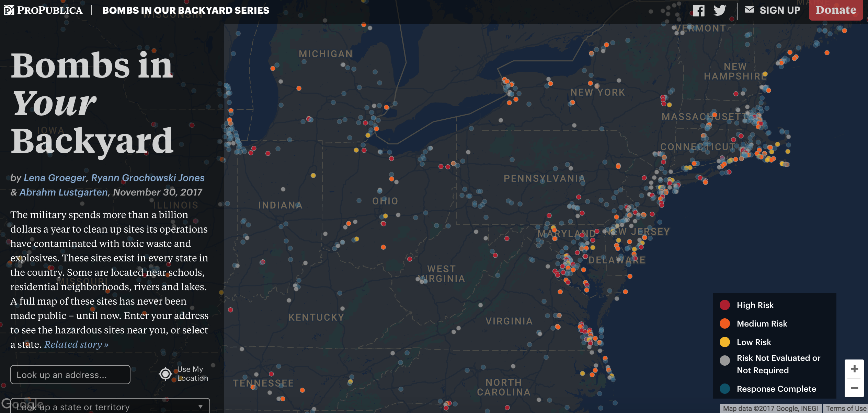This screenshot has height=413, width=868.
Task: Open Bombs In Our Backyard Series link
Action: [186, 10]
